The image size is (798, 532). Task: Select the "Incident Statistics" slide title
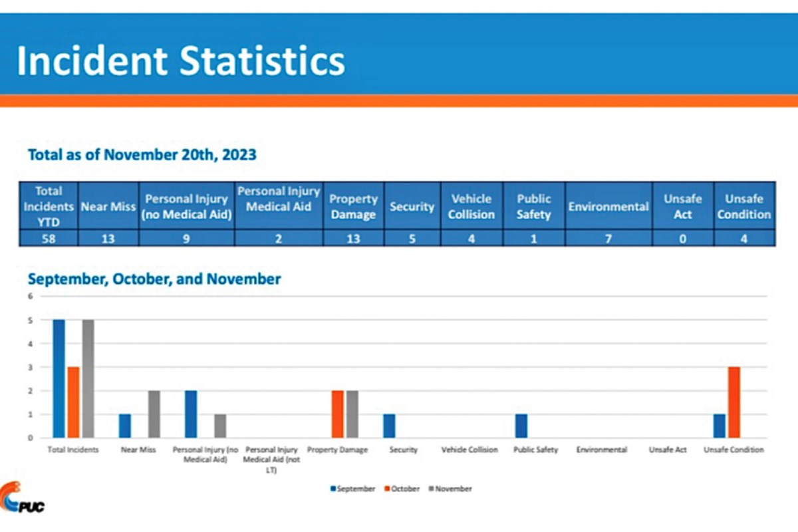181,60
